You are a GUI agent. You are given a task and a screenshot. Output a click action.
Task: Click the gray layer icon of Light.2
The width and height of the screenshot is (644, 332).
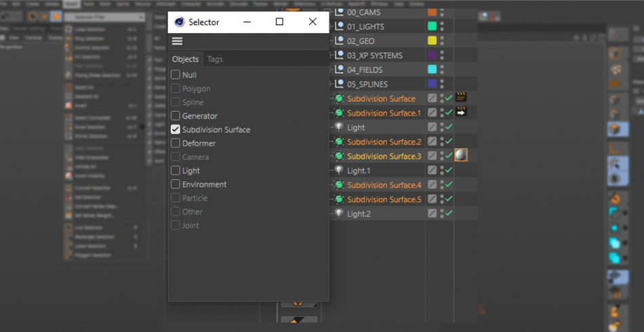tap(432, 213)
